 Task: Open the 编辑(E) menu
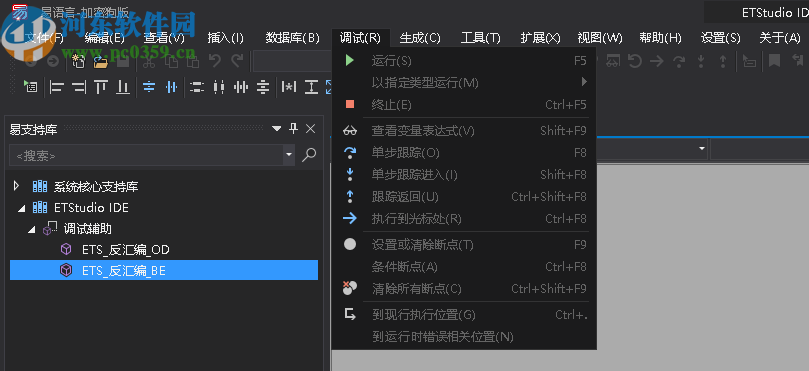[x=105, y=38]
